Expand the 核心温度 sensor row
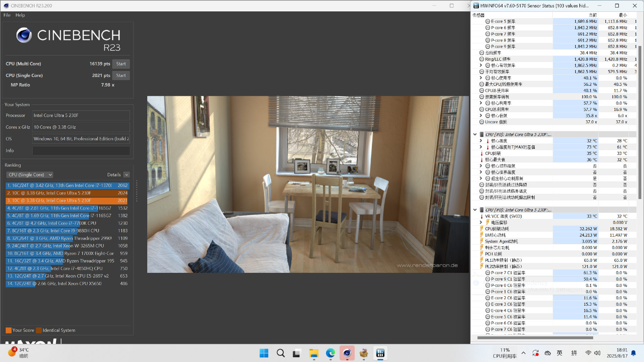Image resolution: width=644 pixels, height=362 pixels. [x=481, y=141]
